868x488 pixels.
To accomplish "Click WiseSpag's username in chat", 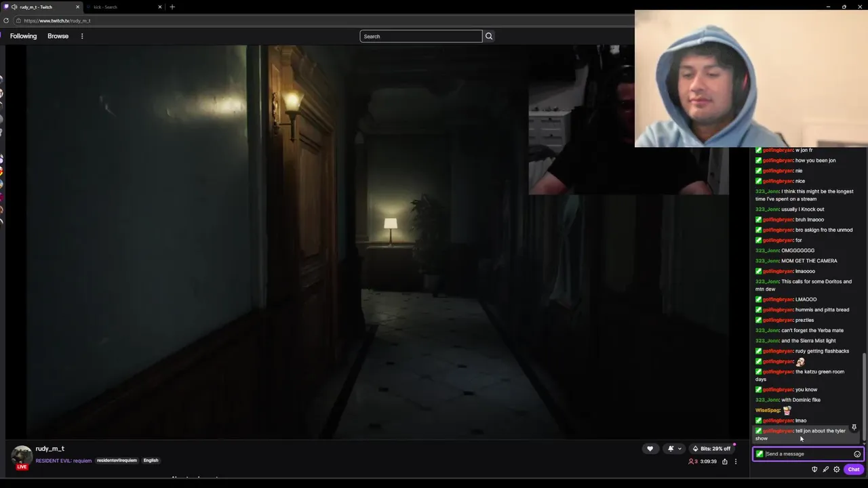I will [768, 410].
